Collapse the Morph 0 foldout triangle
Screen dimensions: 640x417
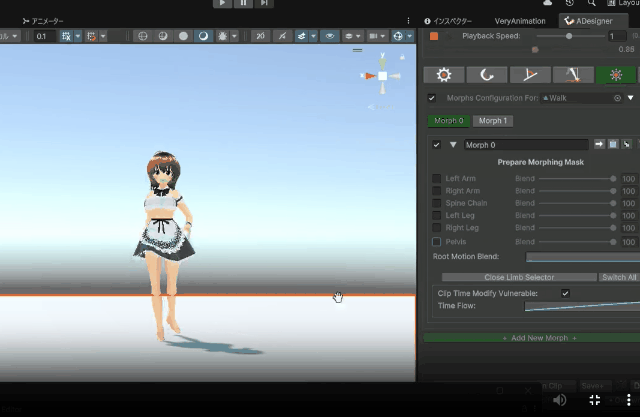point(452,145)
